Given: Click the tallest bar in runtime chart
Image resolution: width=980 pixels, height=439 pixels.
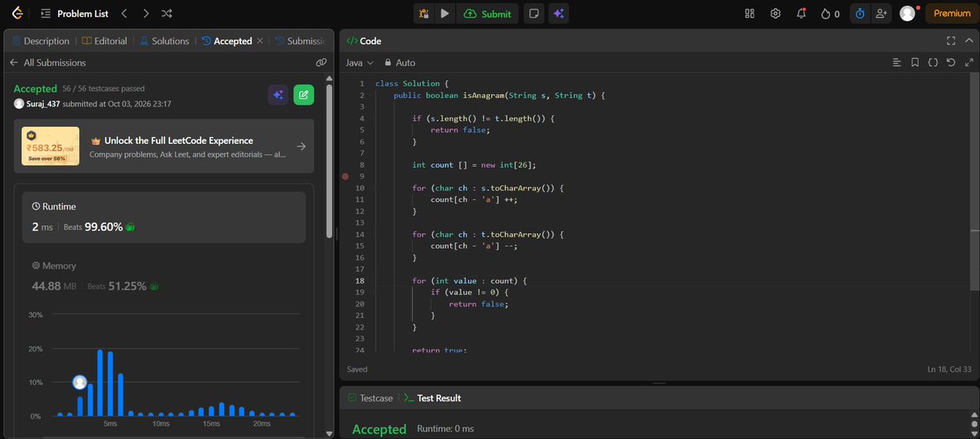Looking at the screenshot, I should click(100, 383).
